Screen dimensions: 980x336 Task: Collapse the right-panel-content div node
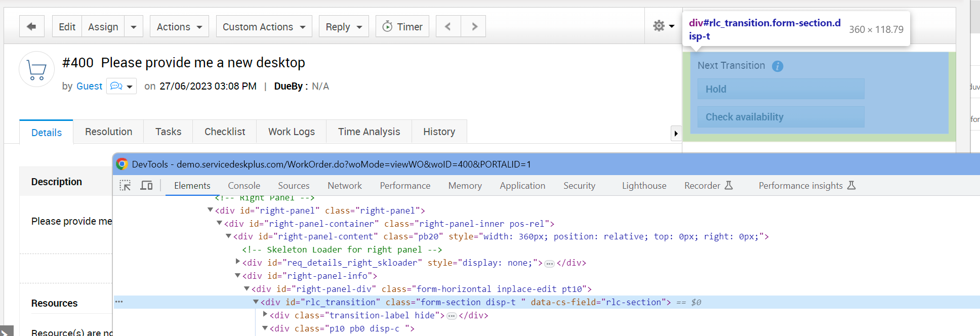tap(228, 236)
